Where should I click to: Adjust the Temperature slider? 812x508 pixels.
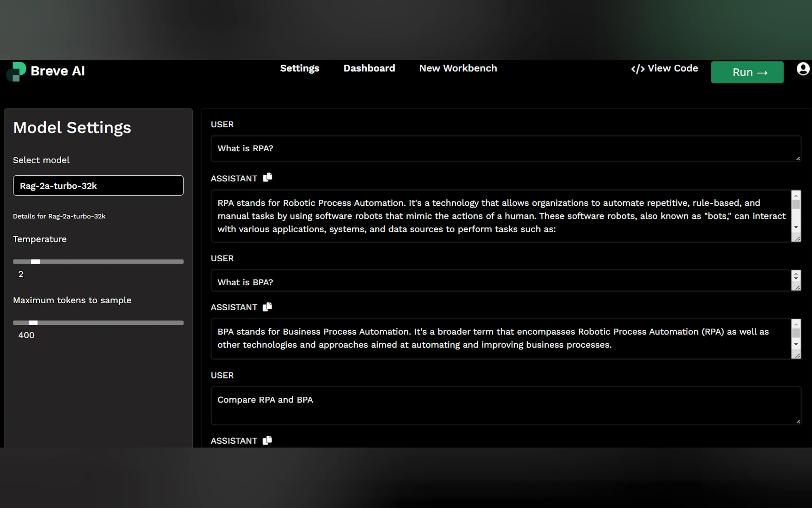click(x=35, y=261)
